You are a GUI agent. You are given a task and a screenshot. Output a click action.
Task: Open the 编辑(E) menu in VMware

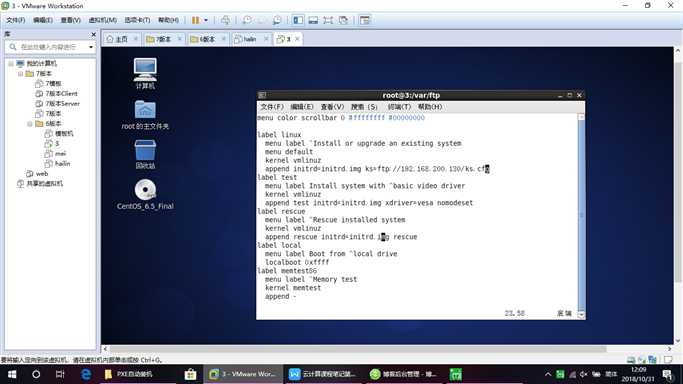[x=43, y=20]
